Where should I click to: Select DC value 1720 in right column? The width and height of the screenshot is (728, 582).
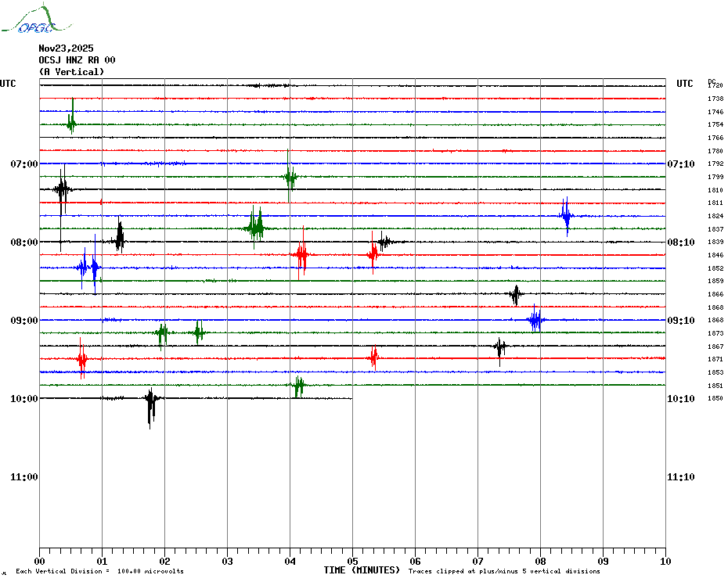click(x=715, y=85)
